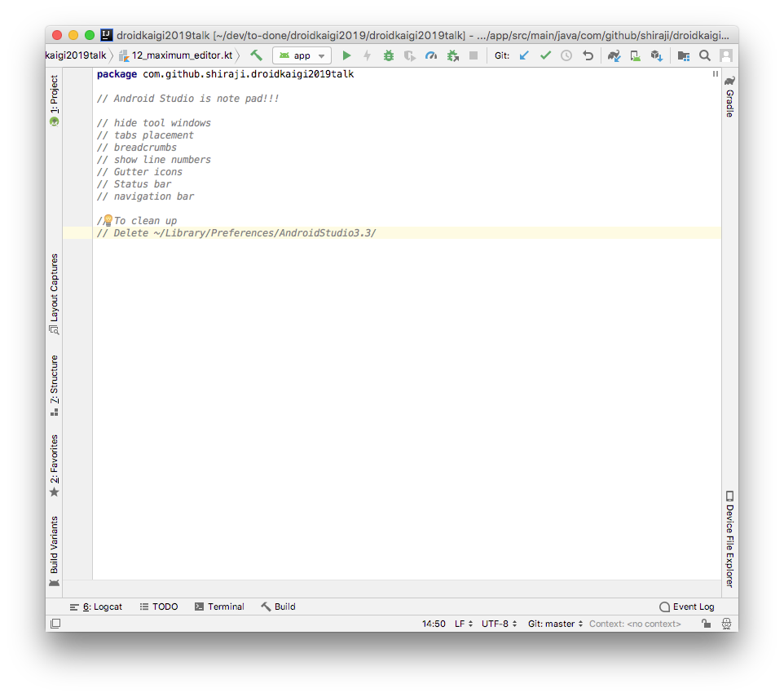
Task: Click Run with Coverage icon
Action: pos(409,55)
